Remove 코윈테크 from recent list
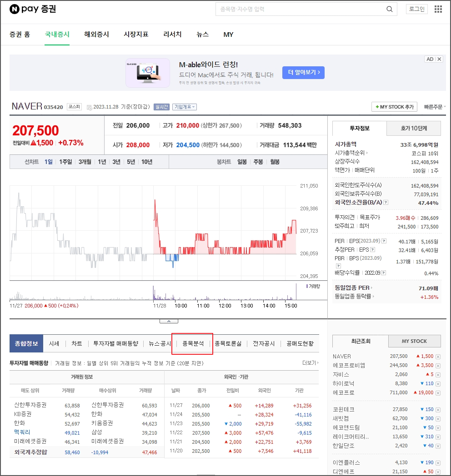The width and height of the screenshot is (451, 476). 438,410
